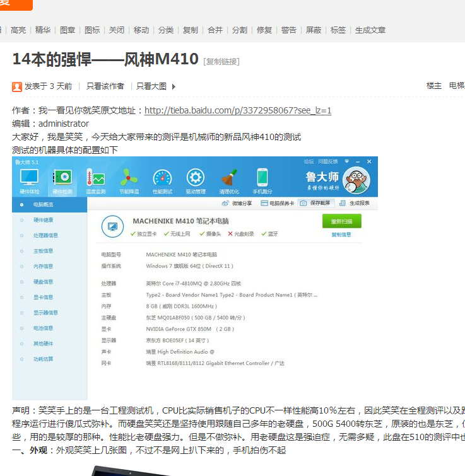
Task: Click 复制信息 link under rescan button
Action: 341,235
